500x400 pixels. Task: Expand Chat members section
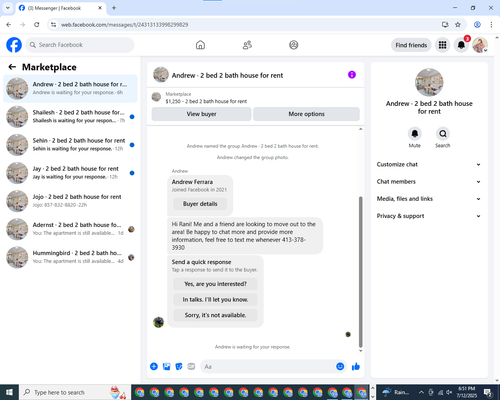click(x=429, y=182)
